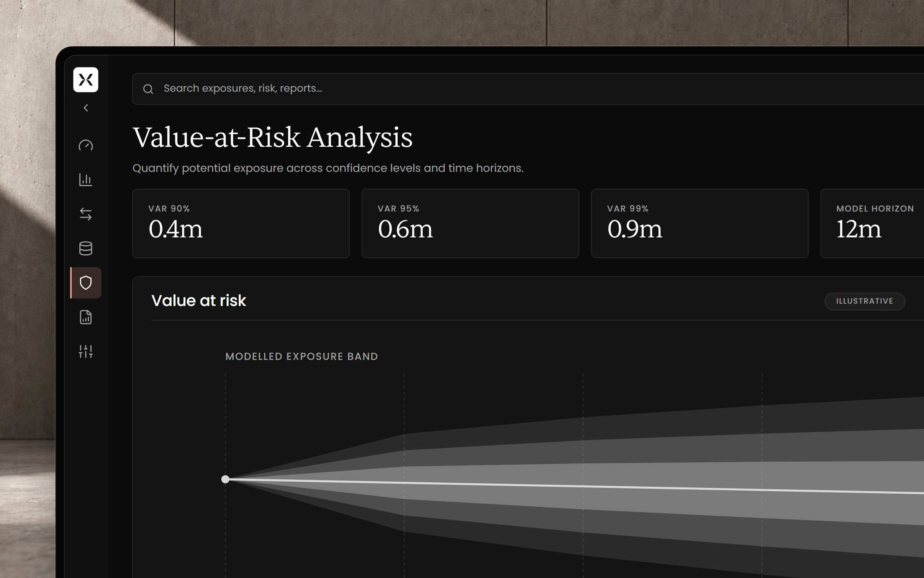Click the Value at risk panel title
The width and height of the screenshot is (924, 578).
pos(199,301)
